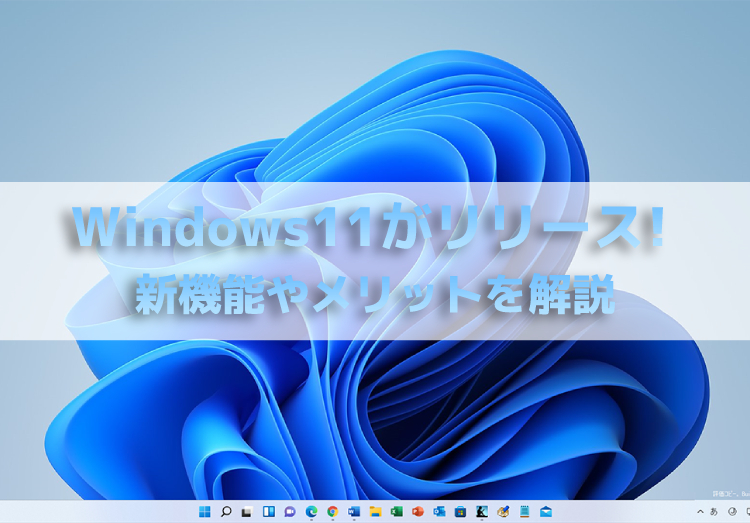This screenshot has height=523, width=750.
Task: Open the Notepad icon on taskbar
Action: [524, 512]
